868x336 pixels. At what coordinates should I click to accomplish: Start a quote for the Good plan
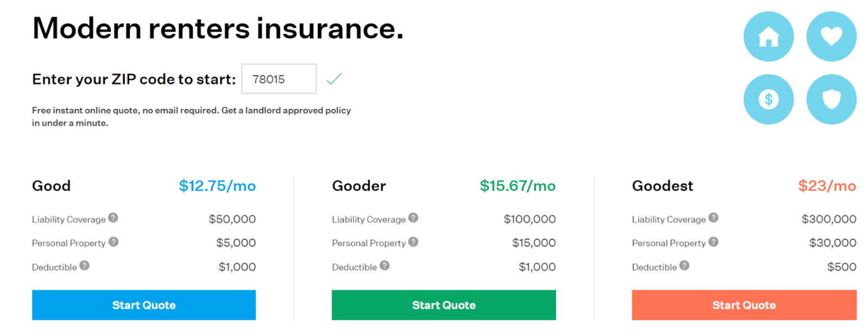pyautogui.click(x=143, y=305)
